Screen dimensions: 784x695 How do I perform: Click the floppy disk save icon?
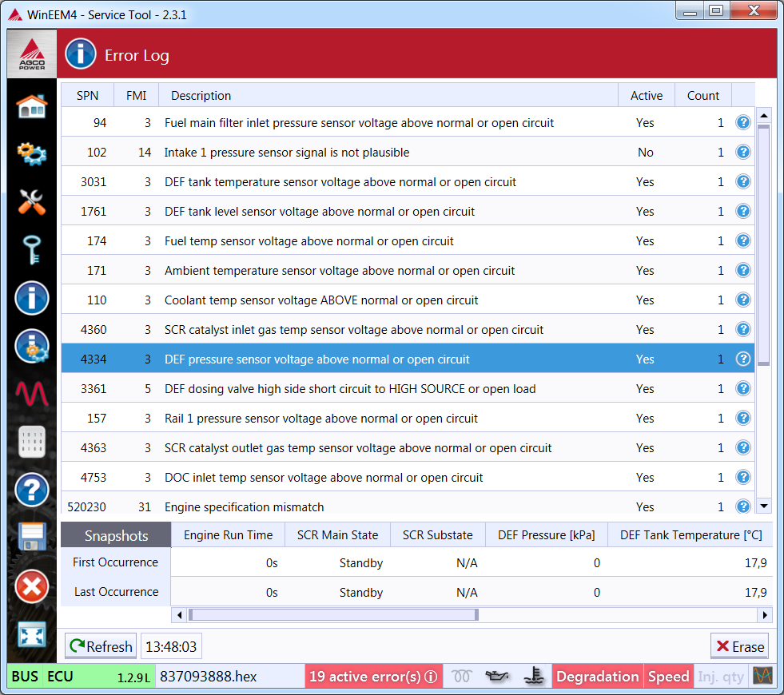[x=32, y=538]
